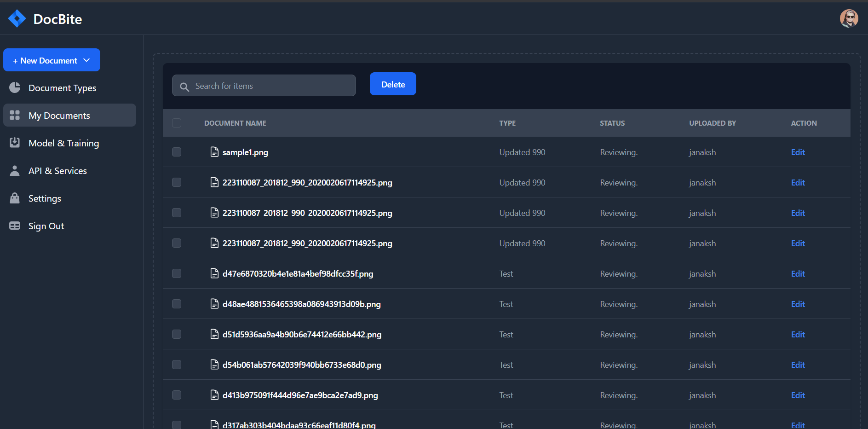
Task: Open d51d5936aa9a4b90b6e74412e66bb442.png file name
Action: [302, 335]
